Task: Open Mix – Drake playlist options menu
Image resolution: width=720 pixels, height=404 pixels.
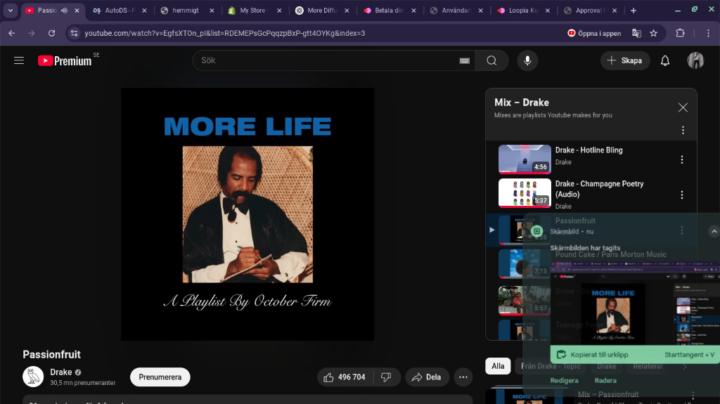Action: pos(682,130)
